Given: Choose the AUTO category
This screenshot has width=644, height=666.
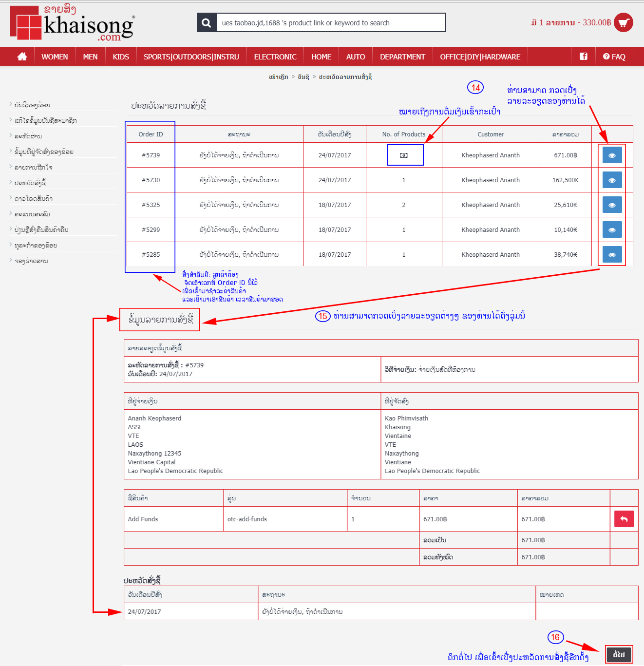Looking at the screenshot, I should [x=356, y=57].
